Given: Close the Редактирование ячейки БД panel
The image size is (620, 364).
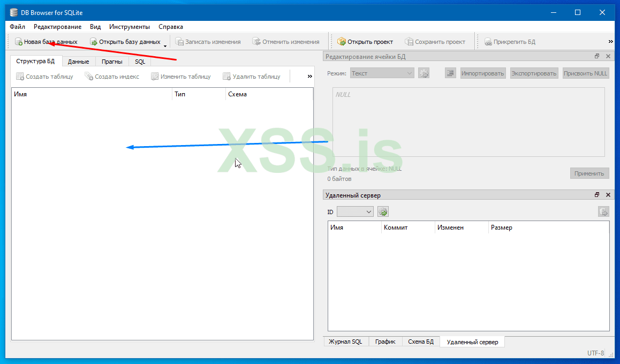Looking at the screenshot, I should [x=608, y=56].
